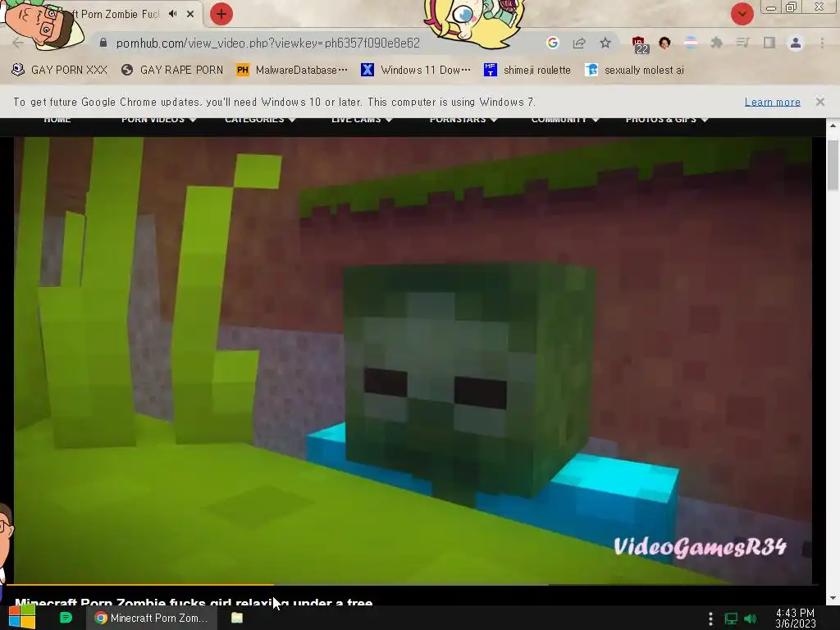Screen dimensions: 840x630
Task: Open the Windows 11 Dow… bookmark
Action: click(416, 70)
